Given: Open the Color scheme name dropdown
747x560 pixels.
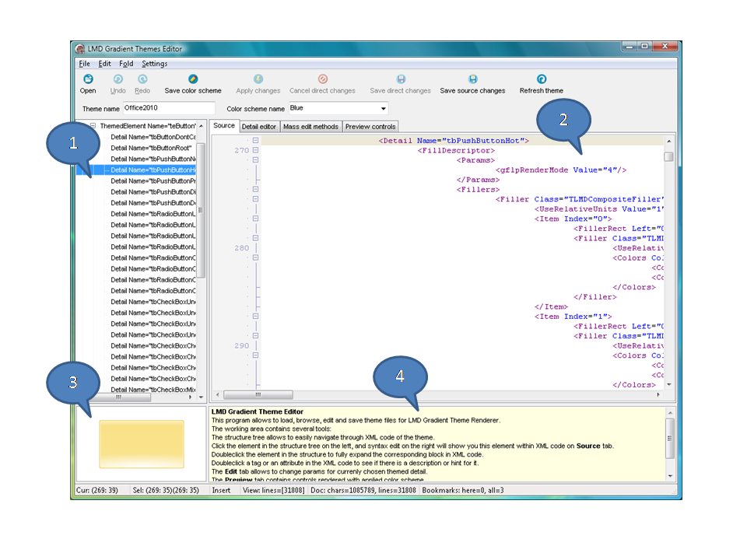Looking at the screenshot, I should (383, 109).
